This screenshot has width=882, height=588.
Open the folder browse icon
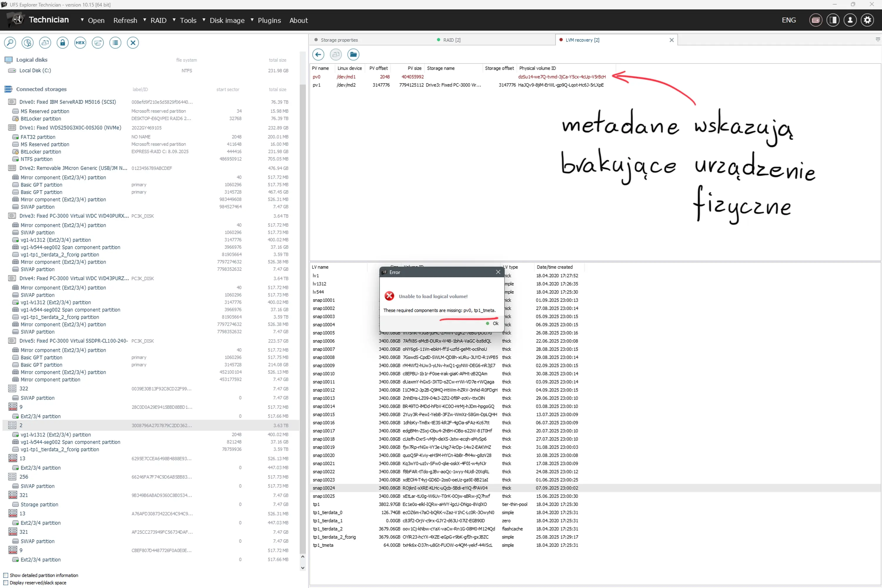tap(353, 54)
